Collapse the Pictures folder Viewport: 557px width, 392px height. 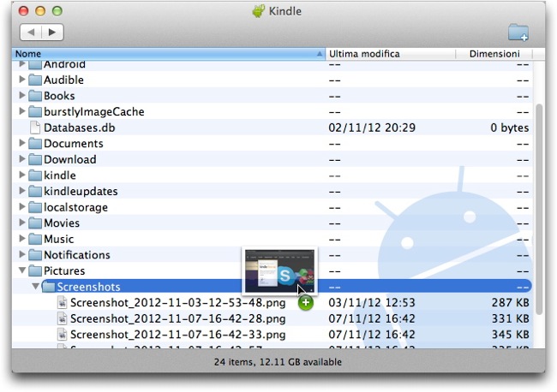[22, 270]
